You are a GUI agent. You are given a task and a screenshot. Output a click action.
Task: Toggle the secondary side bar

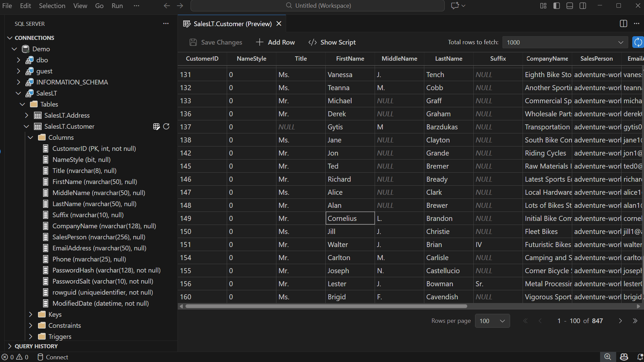(583, 6)
